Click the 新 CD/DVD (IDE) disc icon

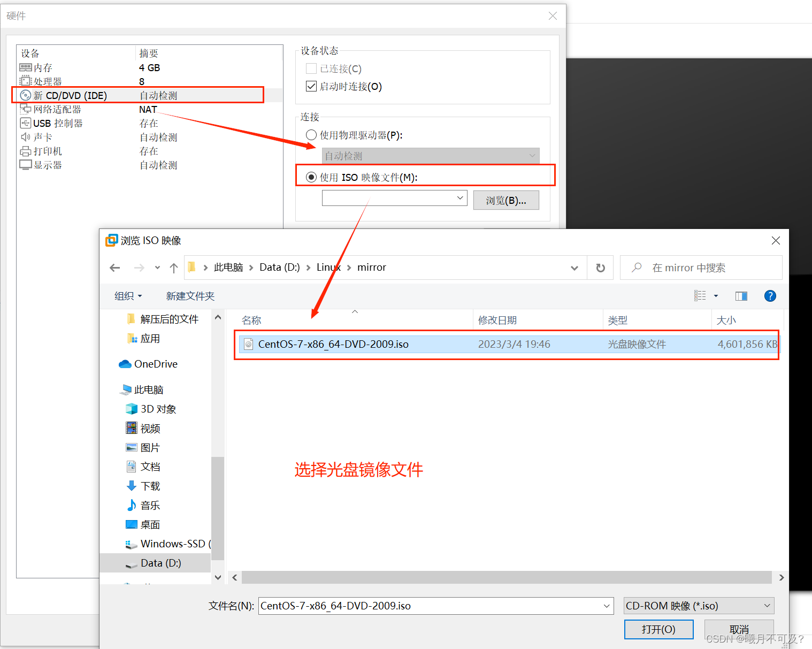26,95
